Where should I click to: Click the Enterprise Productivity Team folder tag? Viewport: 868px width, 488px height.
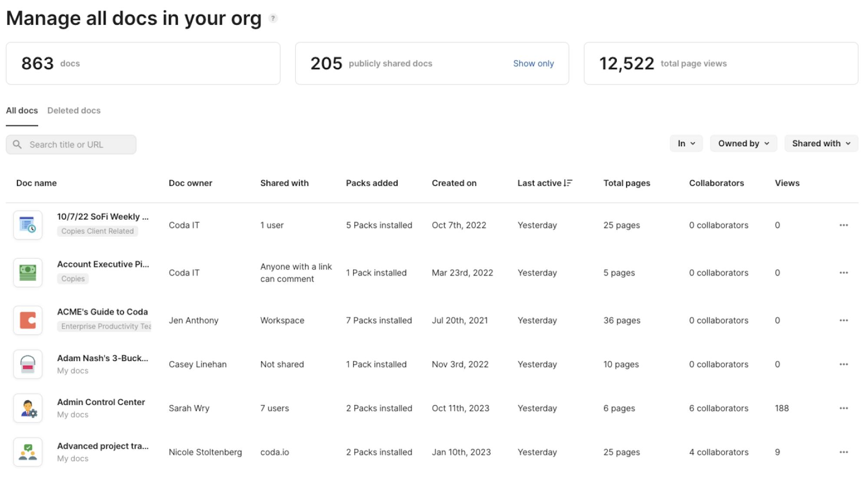pos(104,326)
